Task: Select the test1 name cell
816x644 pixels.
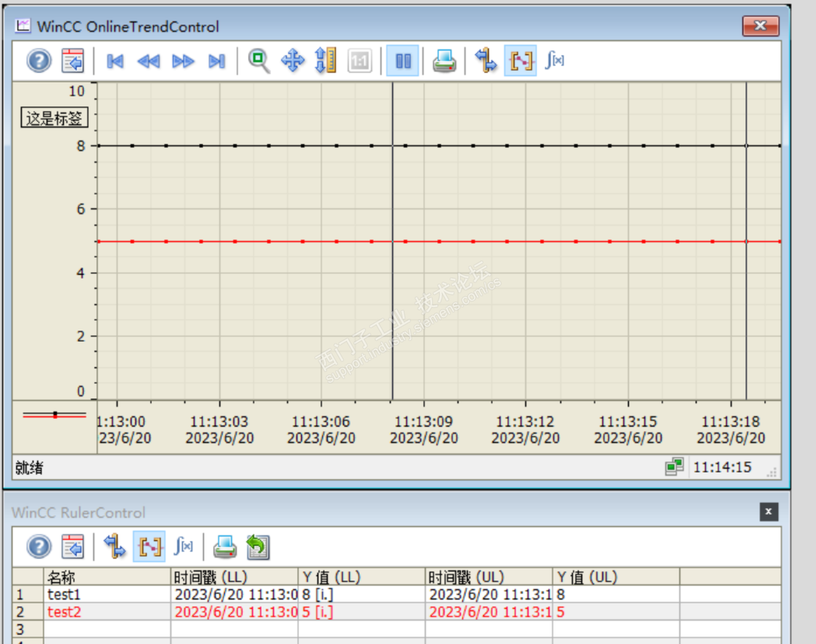Action: (107, 595)
